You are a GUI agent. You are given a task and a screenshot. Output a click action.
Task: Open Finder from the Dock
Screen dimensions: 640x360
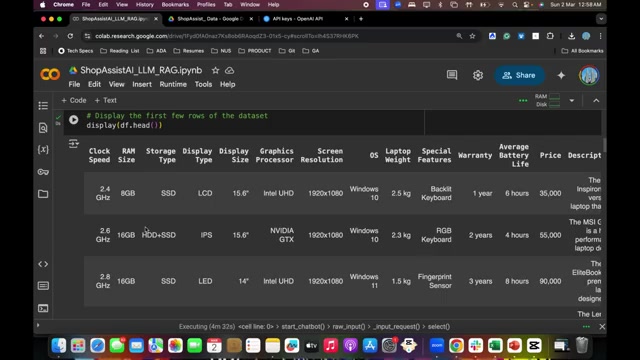click(x=59, y=346)
